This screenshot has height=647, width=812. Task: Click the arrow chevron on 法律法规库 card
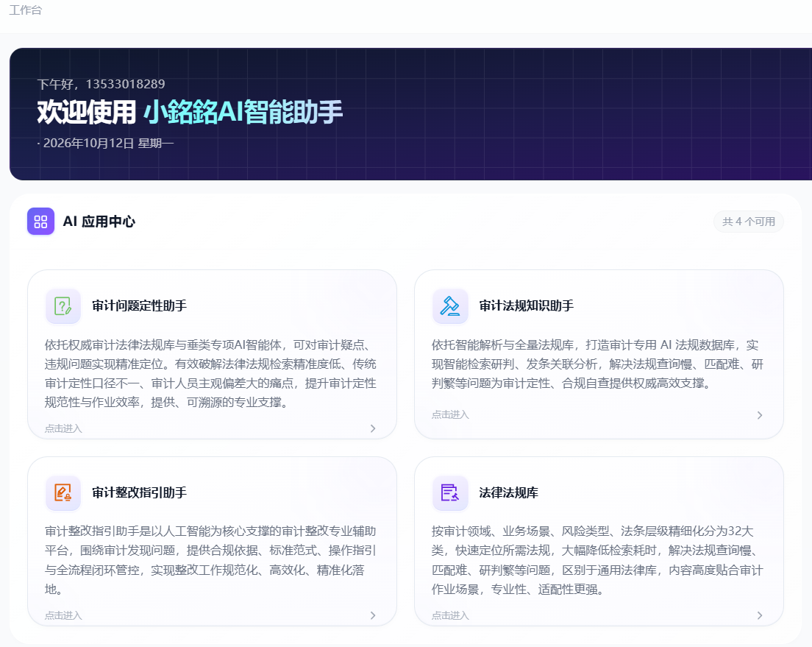(760, 615)
